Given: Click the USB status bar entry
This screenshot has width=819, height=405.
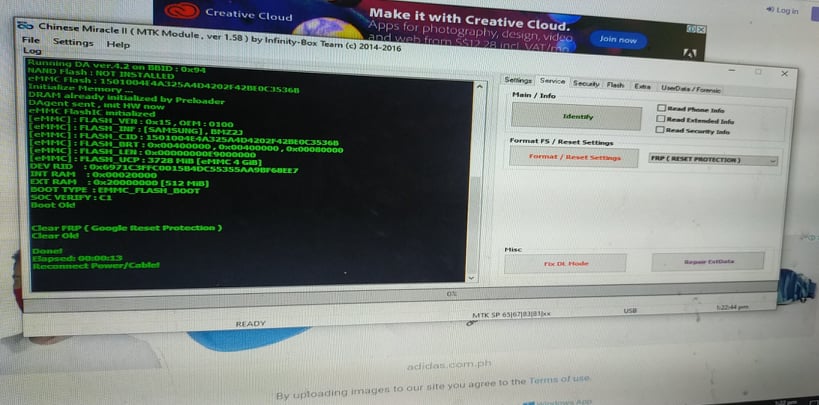Looking at the screenshot, I should click(x=630, y=311).
